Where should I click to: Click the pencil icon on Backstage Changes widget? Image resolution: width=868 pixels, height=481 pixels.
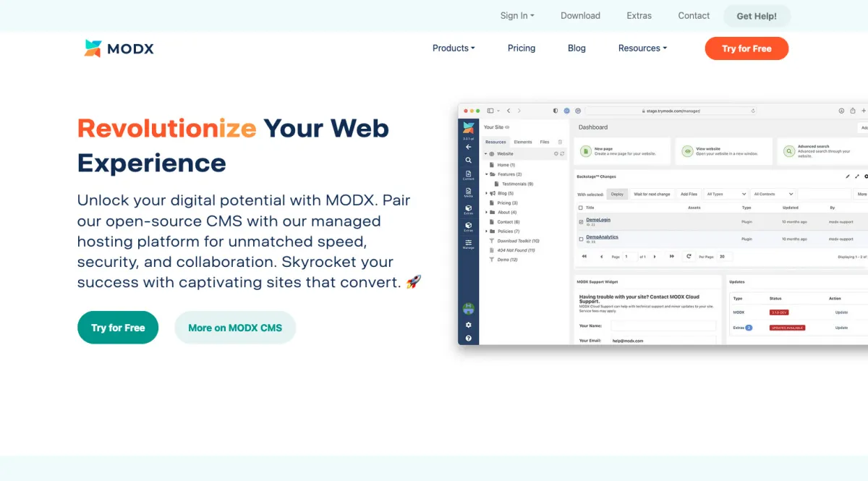[x=848, y=176]
